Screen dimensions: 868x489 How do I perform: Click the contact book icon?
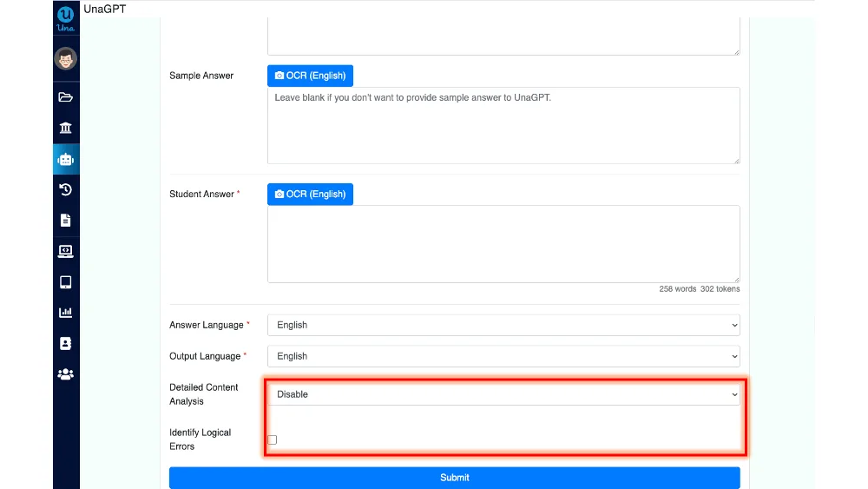[65, 343]
